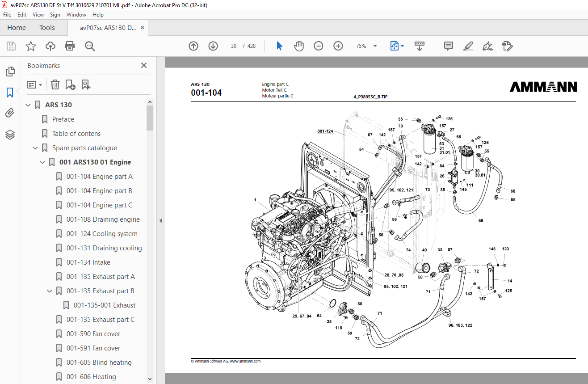This screenshot has height=384, width=588.
Task: Open 001-591 Fan cover bookmark
Action: point(93,348)
